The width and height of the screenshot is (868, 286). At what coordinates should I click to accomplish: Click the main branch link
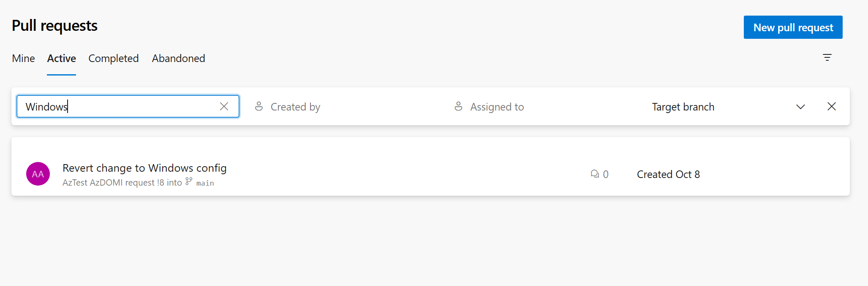pos(204,183)
